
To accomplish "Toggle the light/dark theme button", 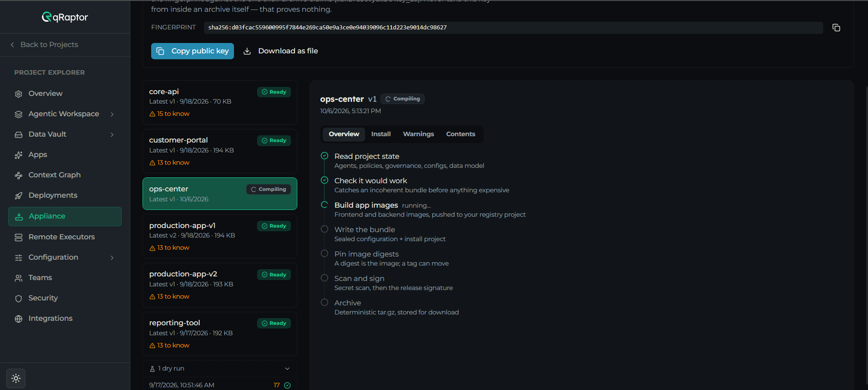I will click(16, 378).
